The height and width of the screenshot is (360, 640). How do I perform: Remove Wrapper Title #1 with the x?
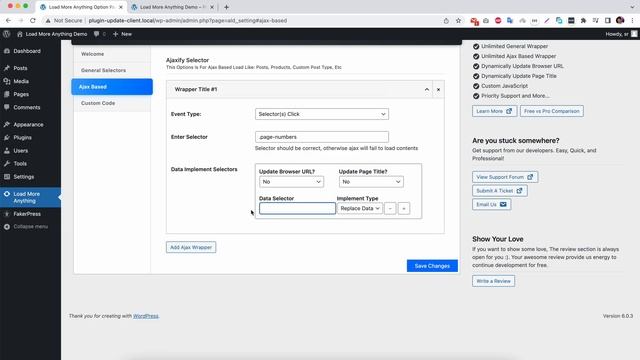coord(438,89)
